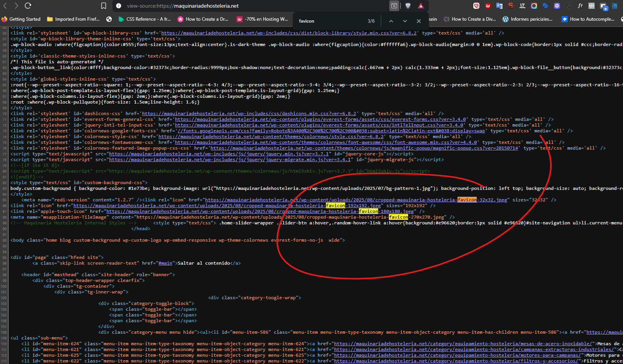
Task: Follow the jquery-migrate.min.js script link
Action: [x=230, y=160]
